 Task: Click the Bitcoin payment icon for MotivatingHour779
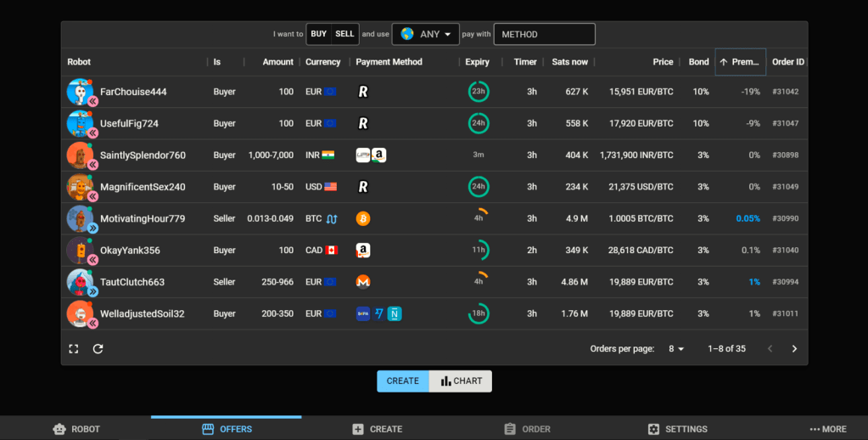[363, 218]
